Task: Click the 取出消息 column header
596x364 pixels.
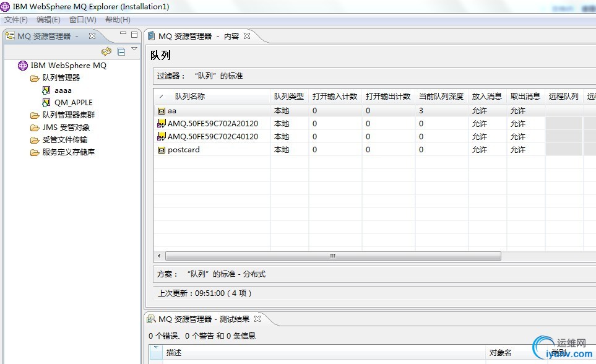Action: coord(525,96)
